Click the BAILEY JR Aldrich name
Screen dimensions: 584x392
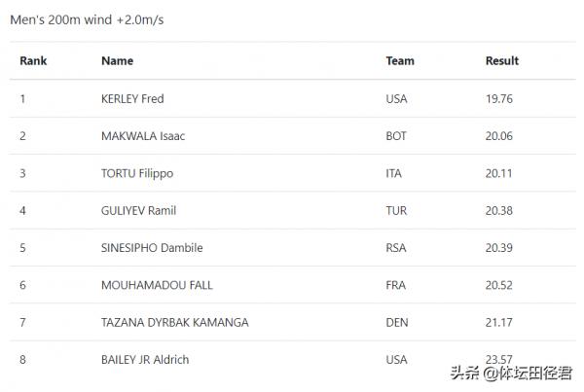click(145, 360)
